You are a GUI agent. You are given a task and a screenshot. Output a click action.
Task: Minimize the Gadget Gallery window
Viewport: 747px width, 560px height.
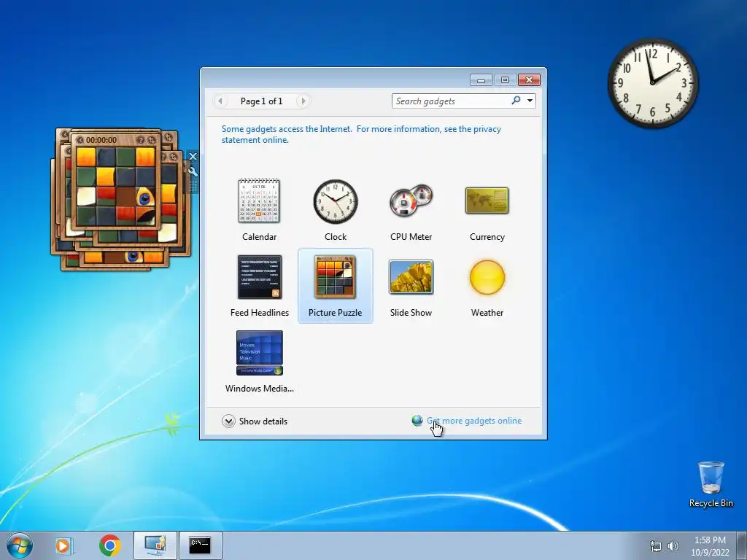point(481,80)
